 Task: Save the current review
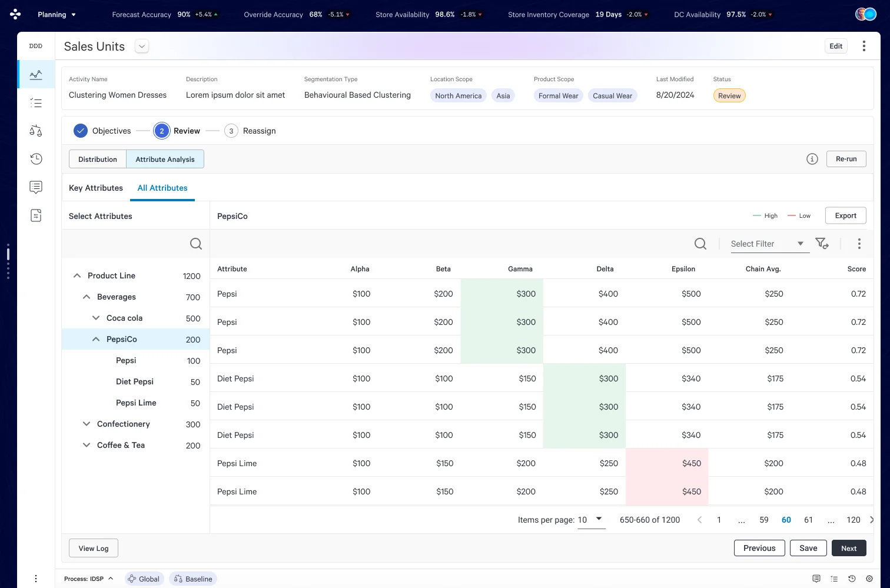[808, 548]
